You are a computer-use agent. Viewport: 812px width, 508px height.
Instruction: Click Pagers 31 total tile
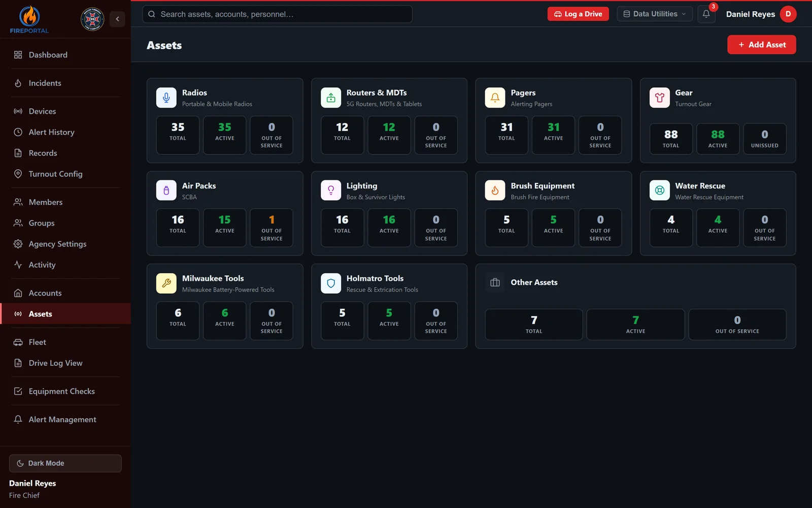[x=506, y=135]
